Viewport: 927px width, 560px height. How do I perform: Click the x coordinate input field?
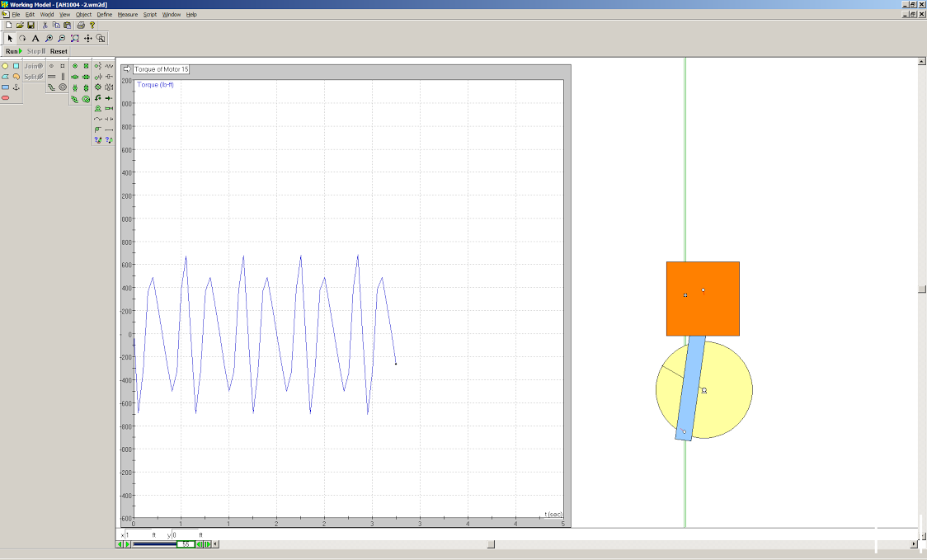pyautogui.click(x=139, y=534)
